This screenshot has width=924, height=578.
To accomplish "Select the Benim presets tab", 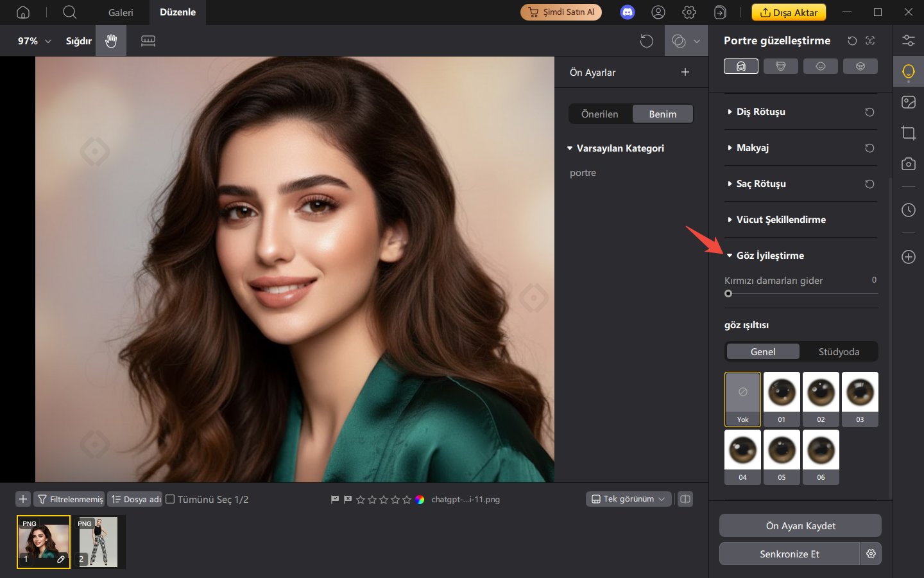I will coord(663,114).
